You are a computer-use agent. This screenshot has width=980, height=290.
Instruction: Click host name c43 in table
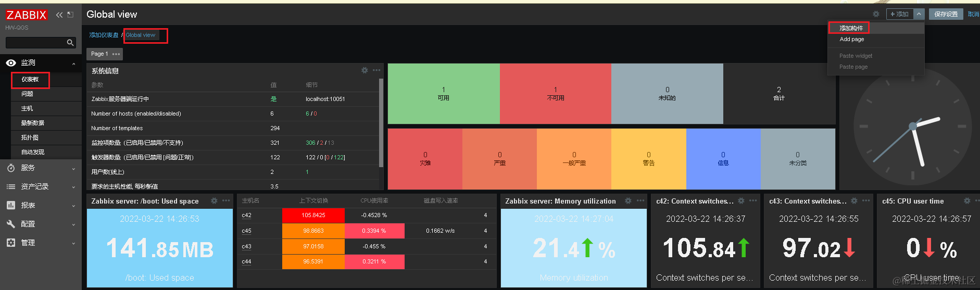point(246,246)
